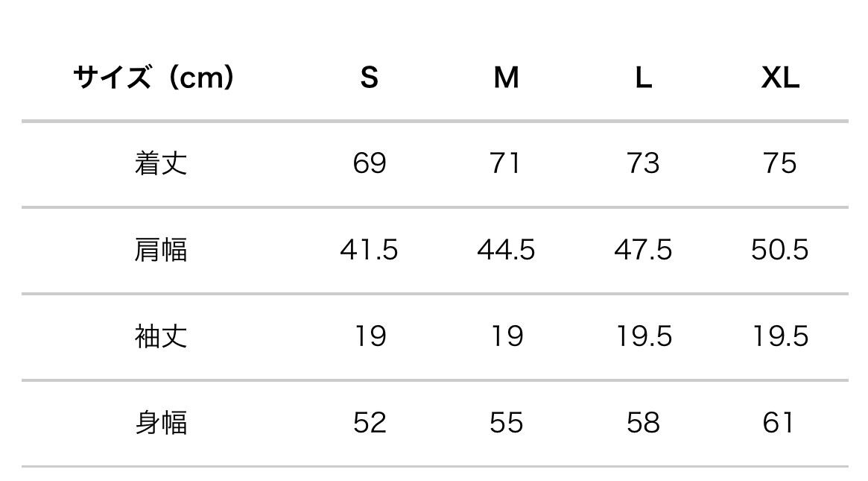
Task: Select the 肩幅 value 41.5 for S
Action: [x=369, y=250]
